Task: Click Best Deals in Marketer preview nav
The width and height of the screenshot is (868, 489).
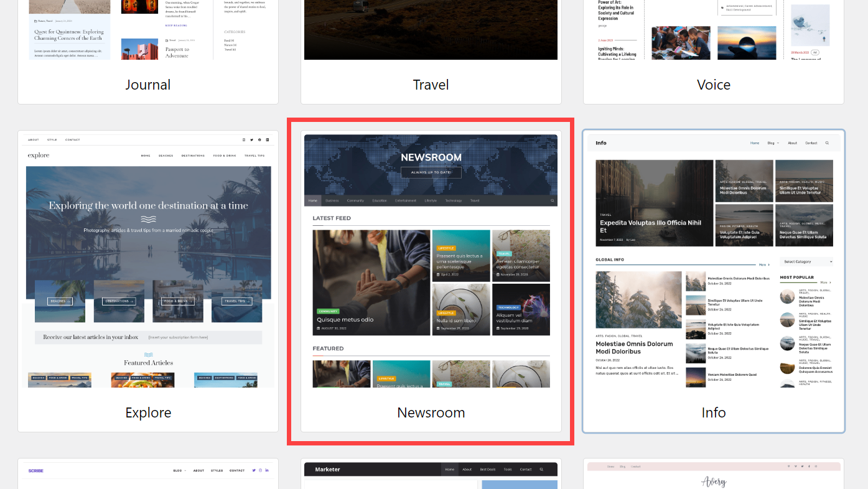Action: [x=488, y=470]
